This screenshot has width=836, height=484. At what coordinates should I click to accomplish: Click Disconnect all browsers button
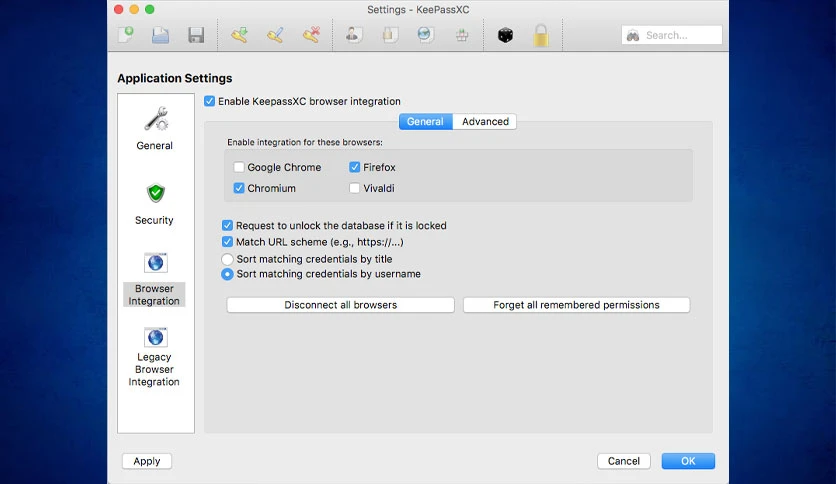(341, 305)
